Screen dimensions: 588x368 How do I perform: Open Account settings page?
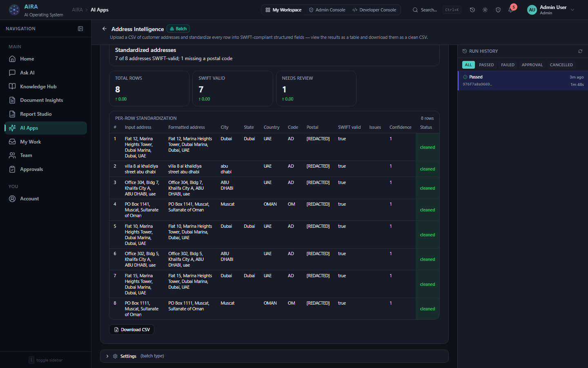[46, 199]
